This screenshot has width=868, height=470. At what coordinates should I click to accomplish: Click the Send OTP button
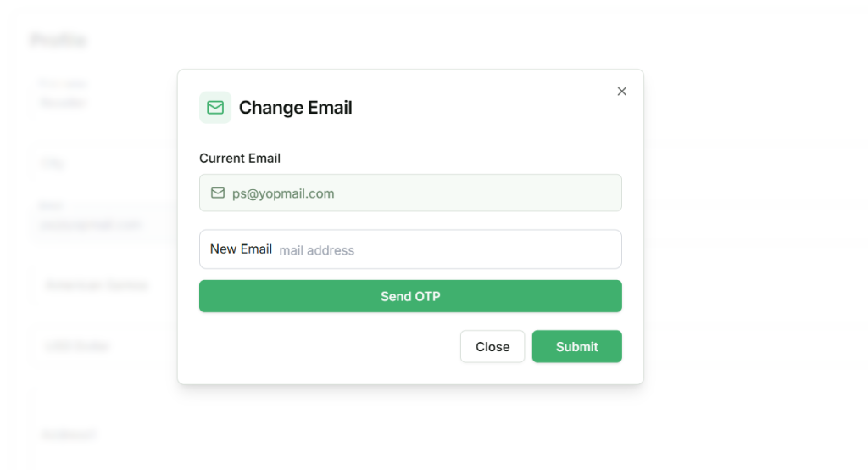[x=410, y=296]
